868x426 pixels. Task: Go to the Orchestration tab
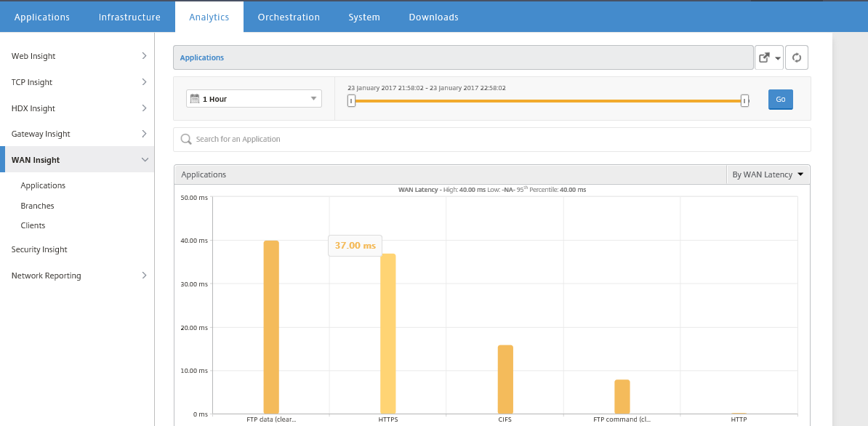tap(289, 17)
